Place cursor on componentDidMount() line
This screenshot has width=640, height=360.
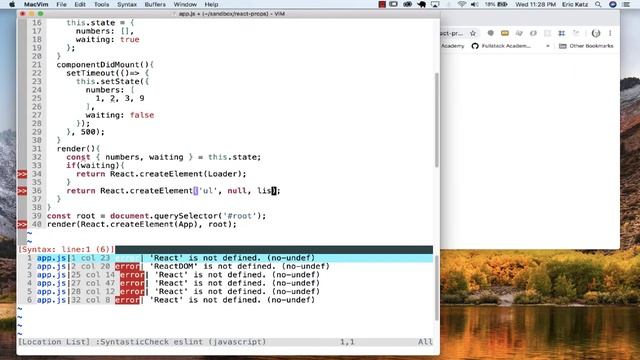[x=105, y=64]
